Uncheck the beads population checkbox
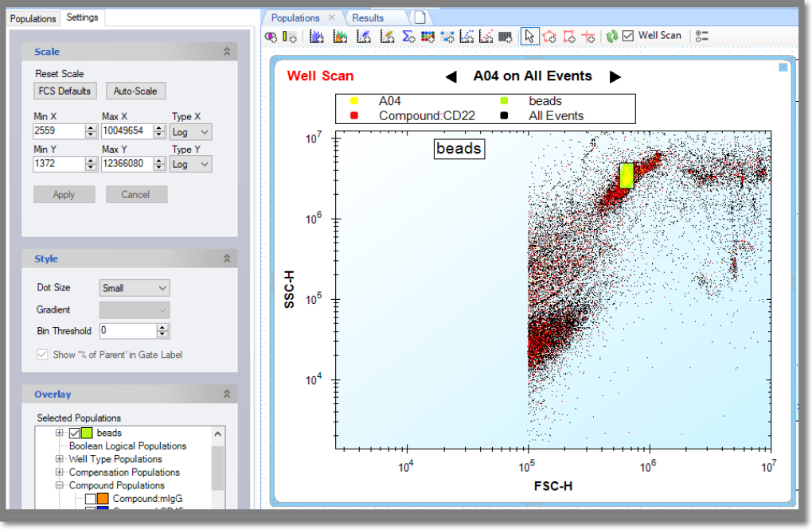This screenshot has height=529, width=812. tap(75, 433)
